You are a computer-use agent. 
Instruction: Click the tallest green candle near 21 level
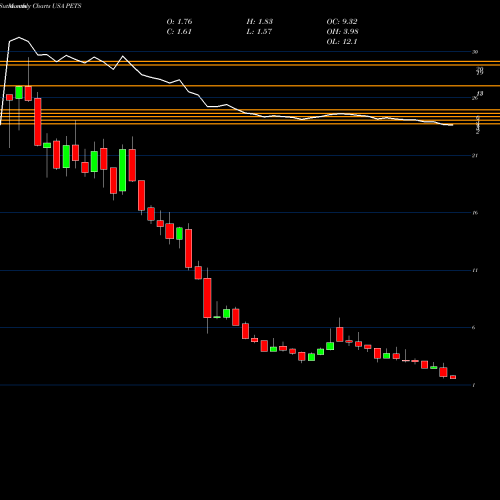[x=123, y=170]
